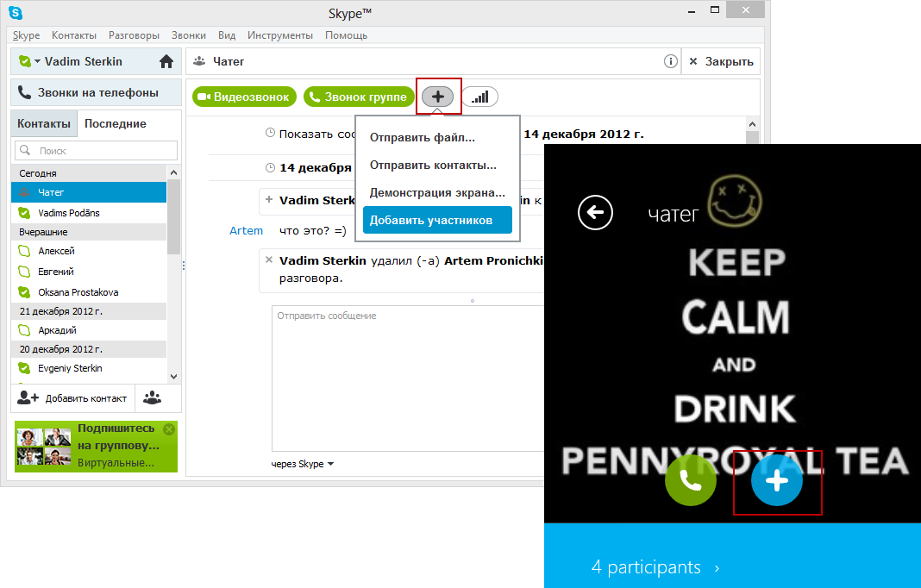Dismiss the group video ad banner
The width and height of the screenshot is (921, 588).
tap(169, 429)
